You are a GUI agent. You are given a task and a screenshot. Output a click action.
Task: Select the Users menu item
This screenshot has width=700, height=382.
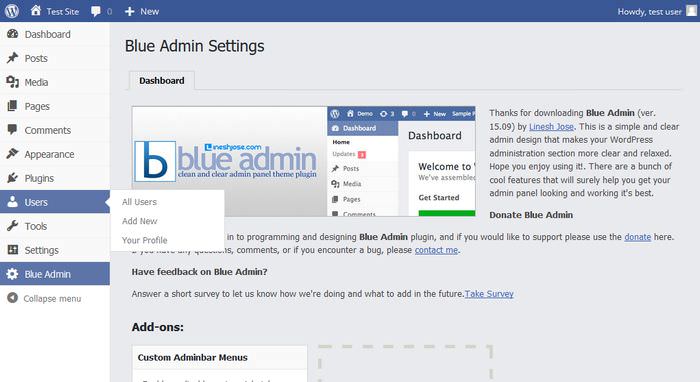point(55,202)
